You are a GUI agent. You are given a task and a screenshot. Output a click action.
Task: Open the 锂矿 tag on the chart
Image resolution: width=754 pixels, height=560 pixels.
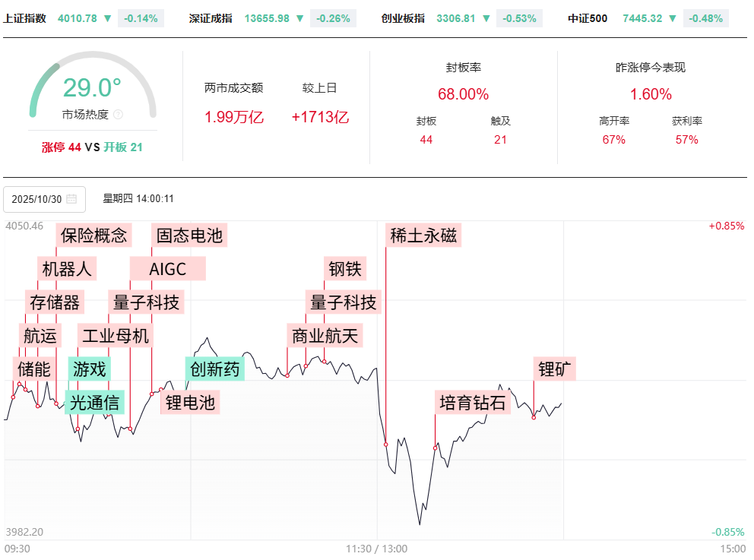(x=556, y=369)
